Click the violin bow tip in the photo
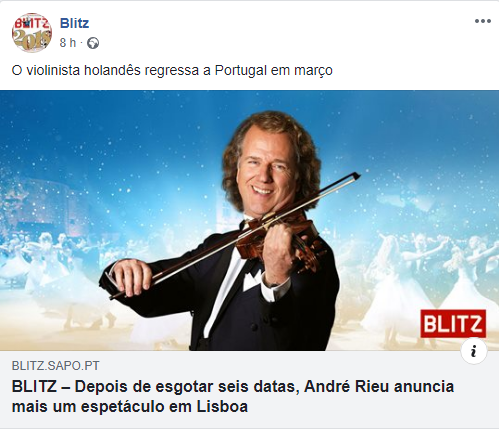 [355, 176]
